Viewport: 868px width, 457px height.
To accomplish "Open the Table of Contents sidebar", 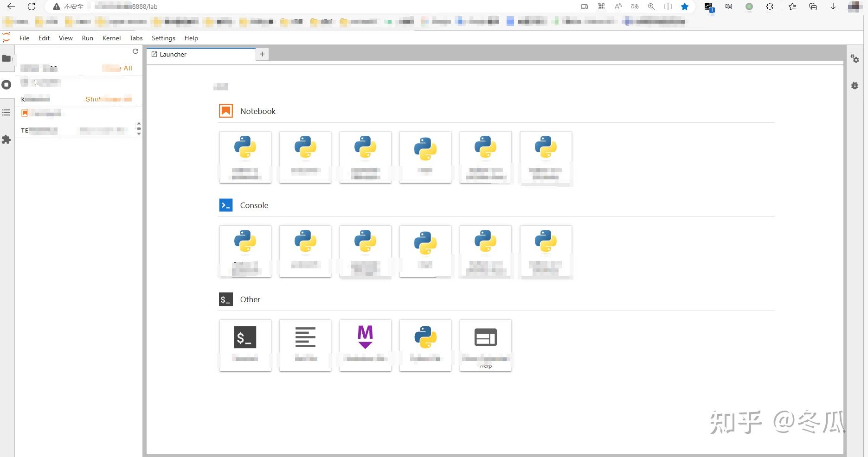I will click(x=6, y=113).
